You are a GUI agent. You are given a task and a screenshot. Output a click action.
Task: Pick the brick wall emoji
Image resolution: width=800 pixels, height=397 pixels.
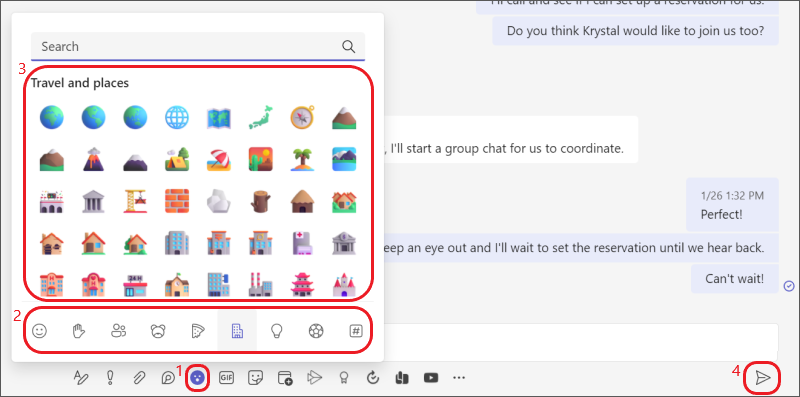pos(177,202)
